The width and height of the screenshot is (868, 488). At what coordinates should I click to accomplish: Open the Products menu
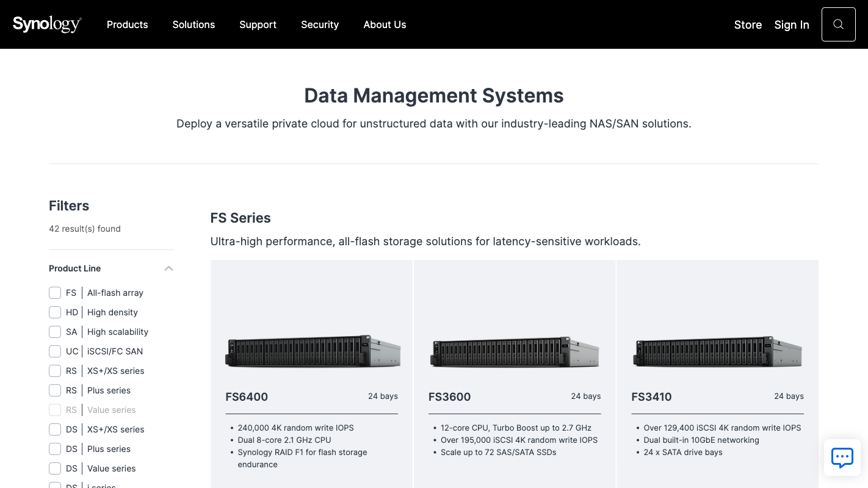pyautogui.click(x=127, y=24)
